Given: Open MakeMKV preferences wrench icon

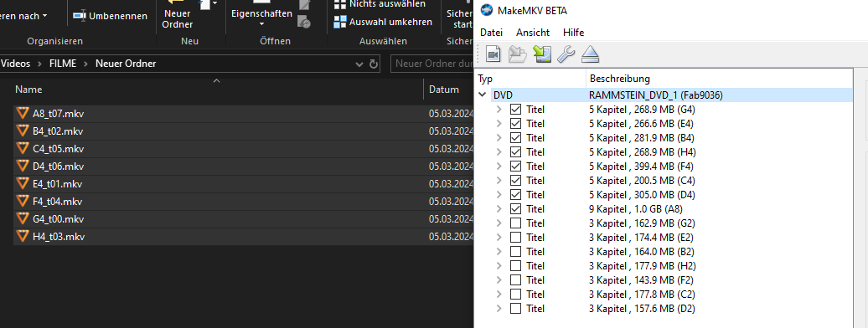Looking at the screenshot, I should (566, 54).
